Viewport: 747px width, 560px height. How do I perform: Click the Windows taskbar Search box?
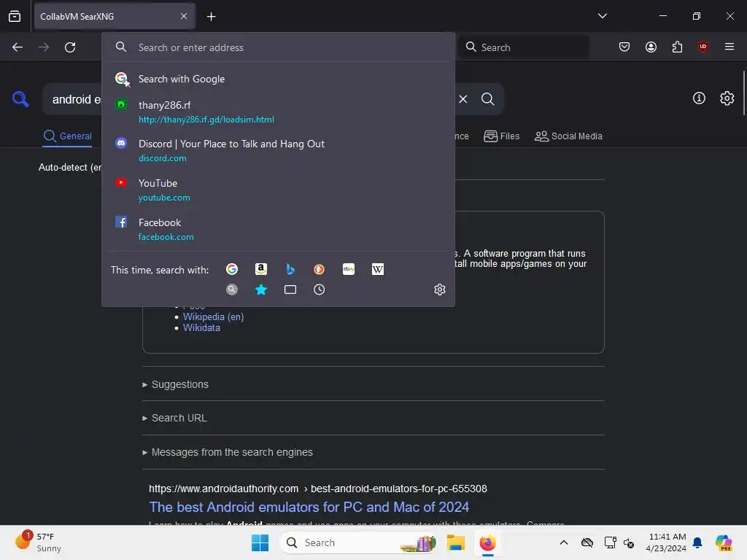click(x=358, y=542)
